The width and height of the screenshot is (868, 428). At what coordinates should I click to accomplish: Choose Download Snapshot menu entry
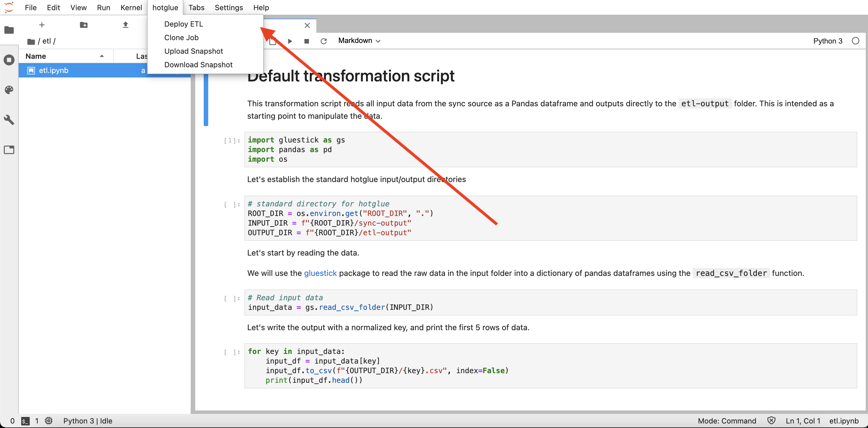(x=198, y=65)
